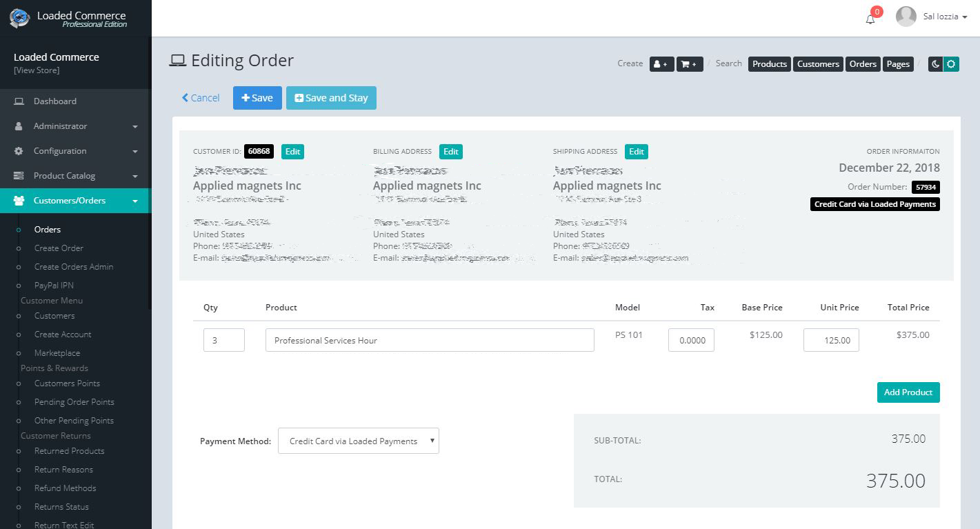The width and height of the screenshot is (980, 529).
Task: Click the Add Product button
Action: click(x=908, y=392)
